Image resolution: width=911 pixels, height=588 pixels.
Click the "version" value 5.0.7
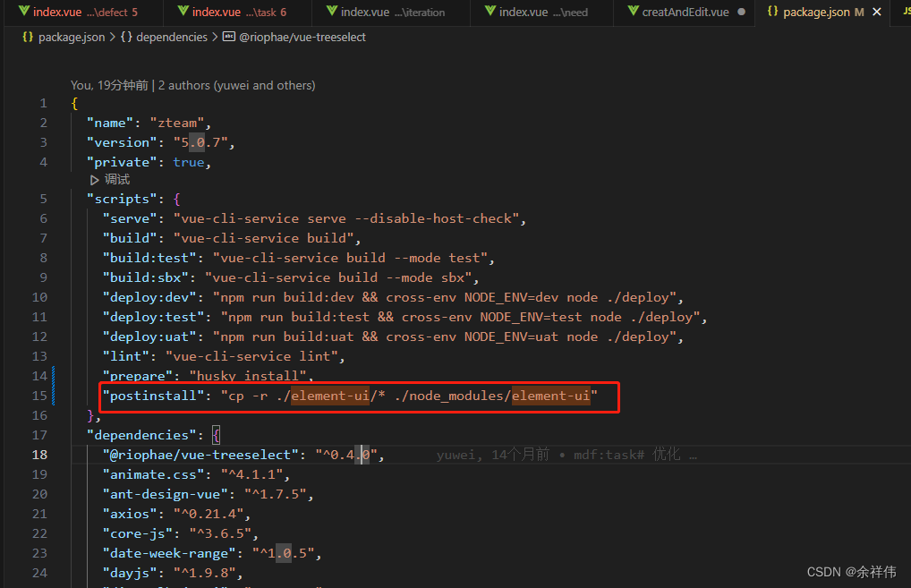coord(200,143)
